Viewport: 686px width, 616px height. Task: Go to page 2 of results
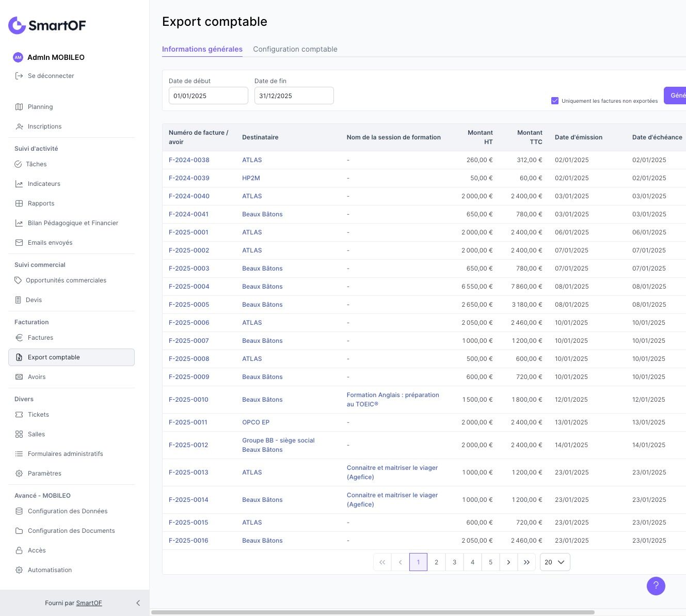436,562
